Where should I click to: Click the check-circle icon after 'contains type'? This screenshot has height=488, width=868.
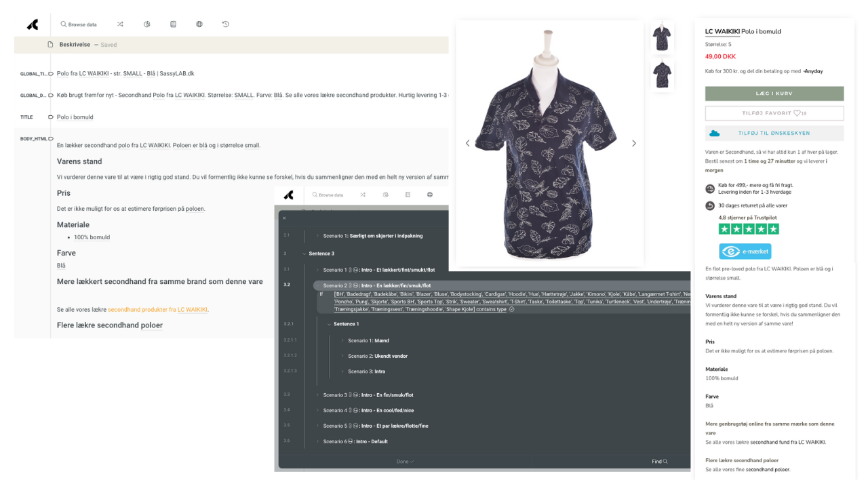point(512,309)
